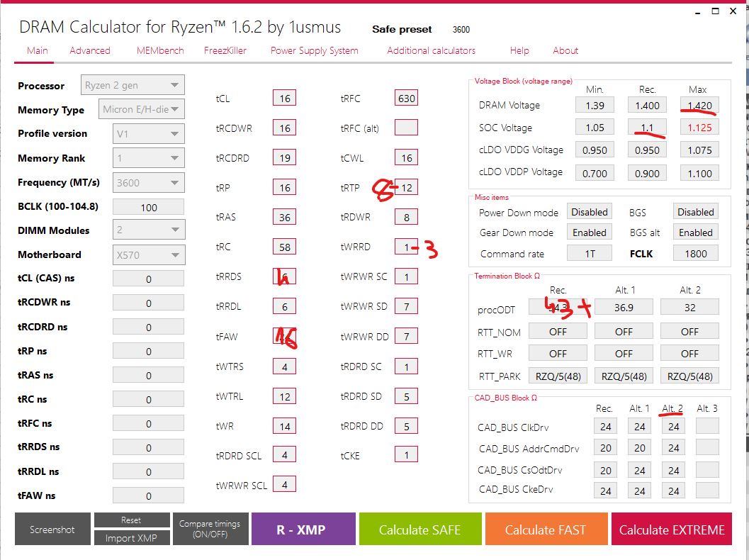Click the BCLK (100-104.8) input field
749x560 pixels.
click(149, 208)
